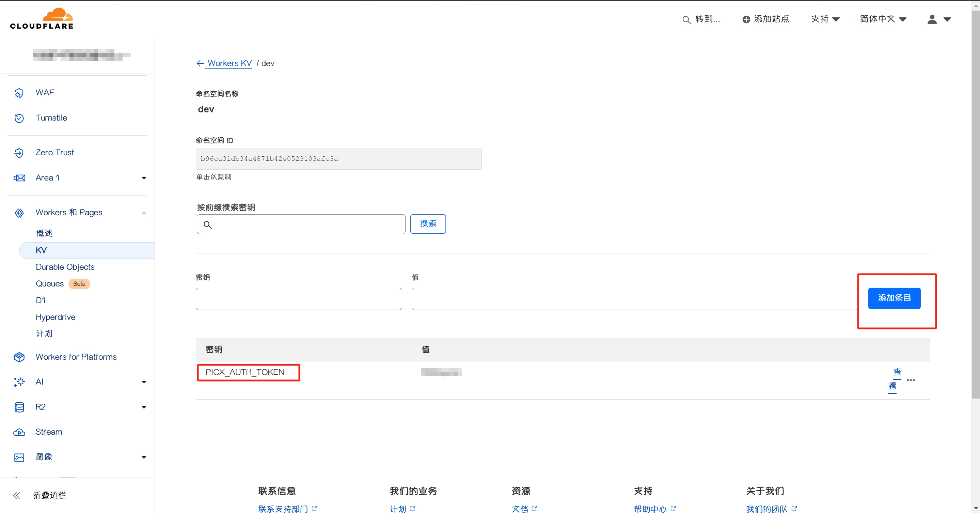Click the Cloudflare logo
Viewport: 980px width, 513px height.
click(x=42, y=19)
